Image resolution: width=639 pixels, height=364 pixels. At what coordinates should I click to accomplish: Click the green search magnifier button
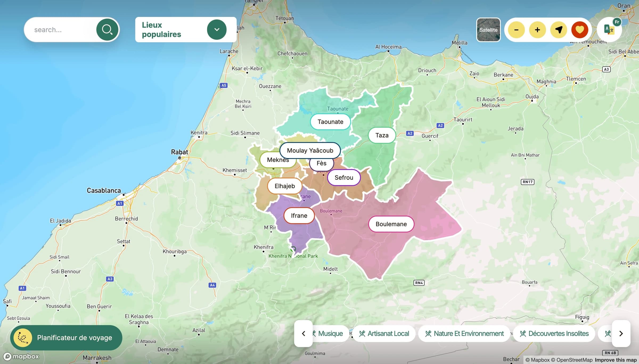click(x=107, y=30)
